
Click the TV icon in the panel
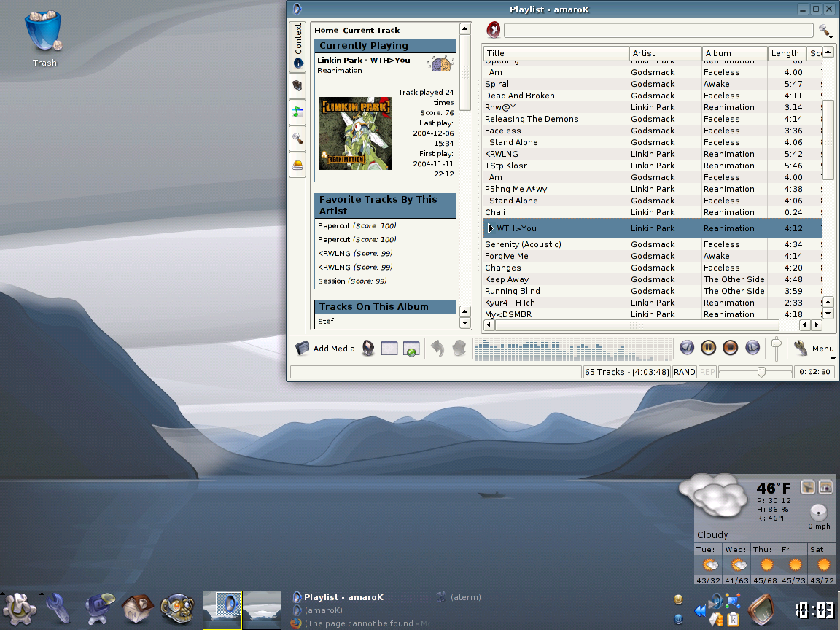point(761,610)
